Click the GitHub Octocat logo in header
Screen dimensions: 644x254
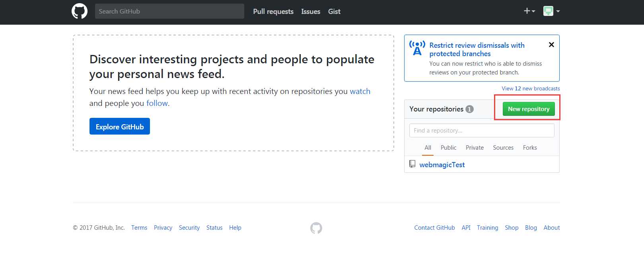80,11
